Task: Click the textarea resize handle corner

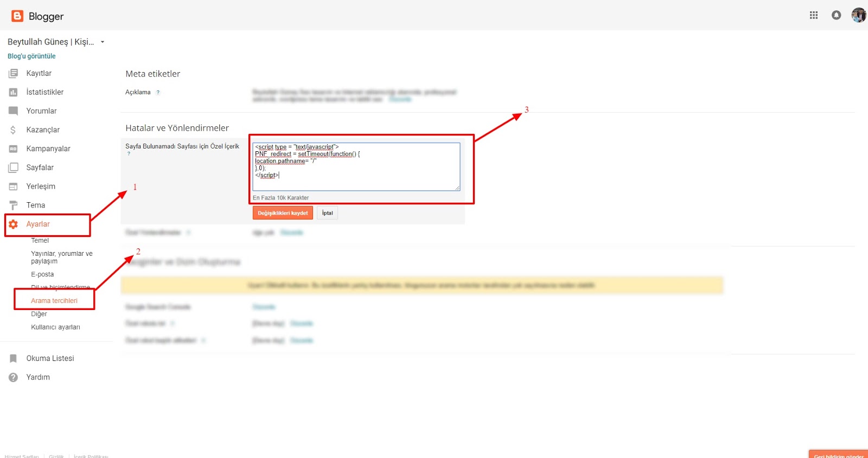Action: [457, 188]
